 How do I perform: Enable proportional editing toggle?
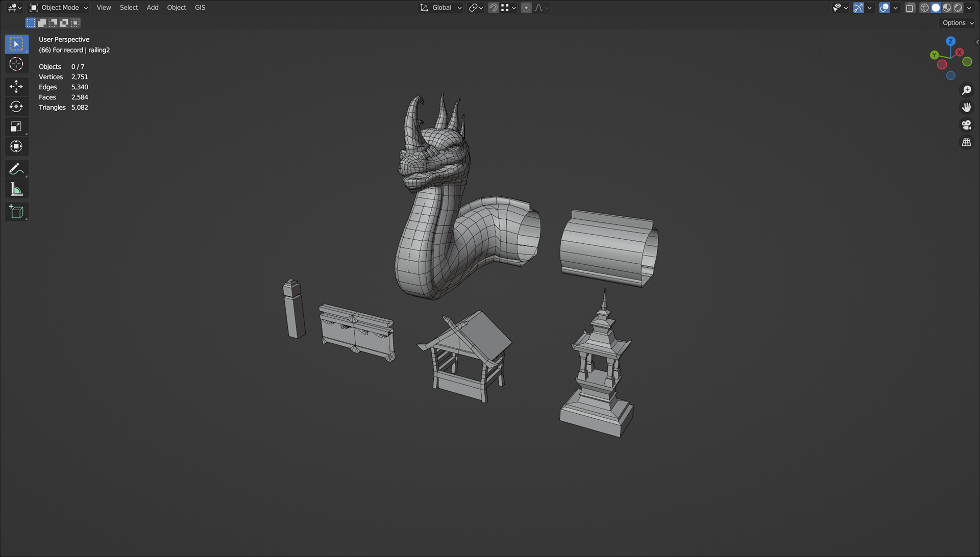[526, 8]
